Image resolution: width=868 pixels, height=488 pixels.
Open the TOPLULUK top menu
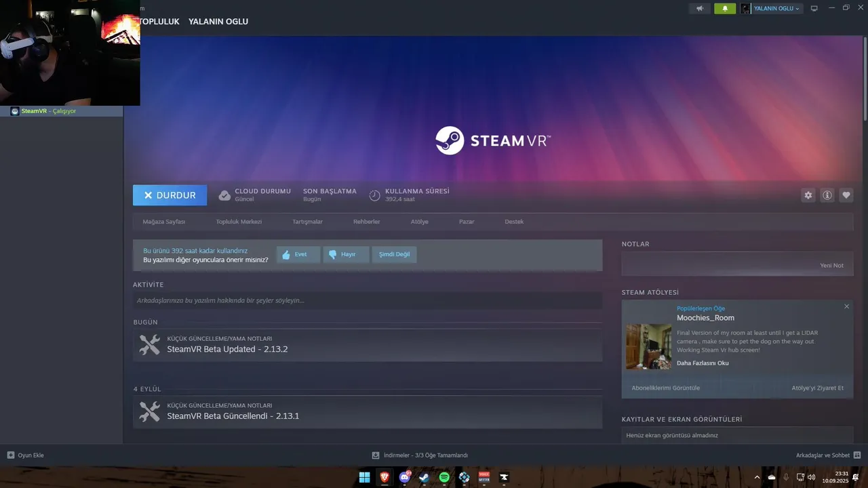(x=159, y=22)
